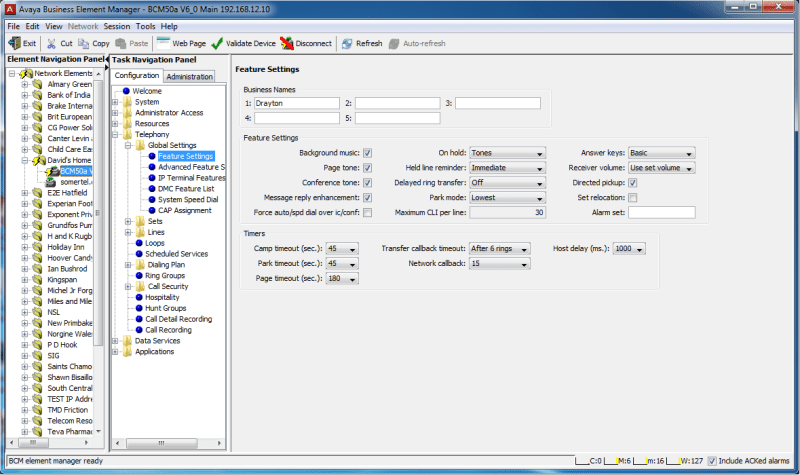
Task: Open the Delayed ring transfer dropdown
Action: [508, 183]
